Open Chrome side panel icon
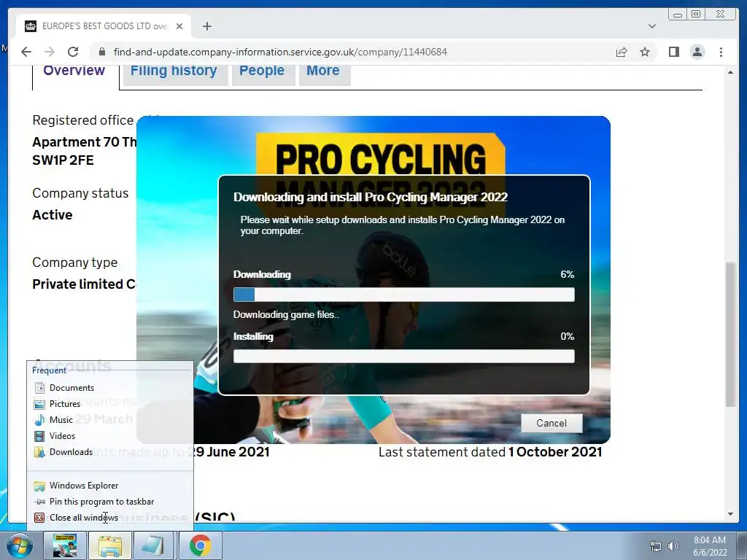747x560 pixels. (x=673, y=52)
